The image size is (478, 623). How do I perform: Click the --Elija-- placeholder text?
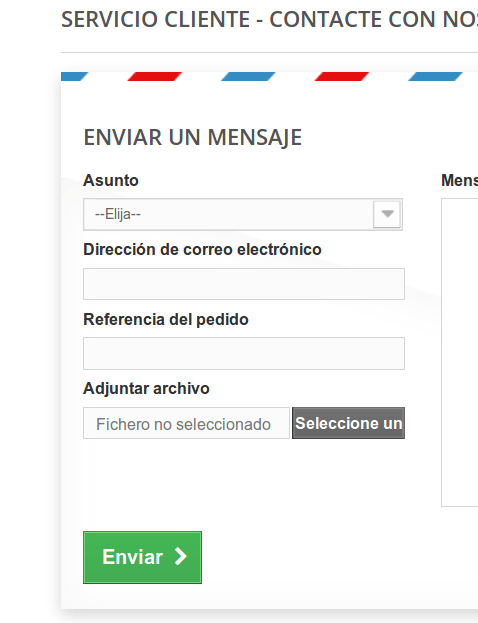click(x=118, y=215)
